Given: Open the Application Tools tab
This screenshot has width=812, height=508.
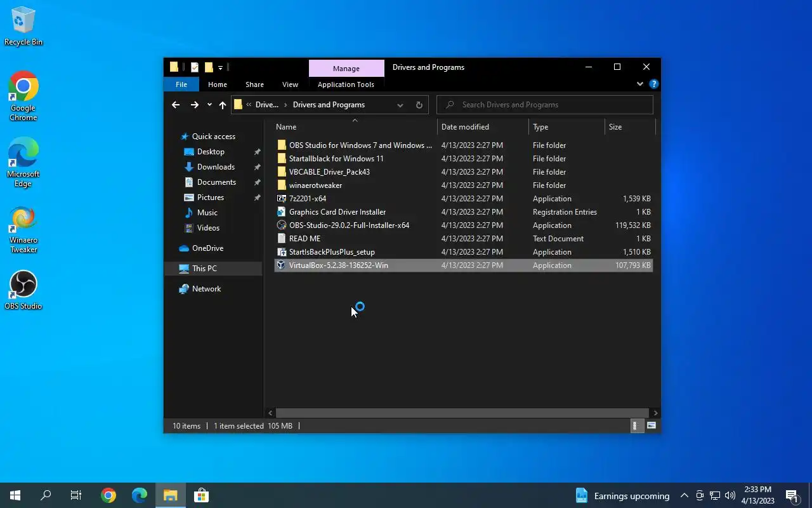Looking at the screenshot, I should click(346, 84).
